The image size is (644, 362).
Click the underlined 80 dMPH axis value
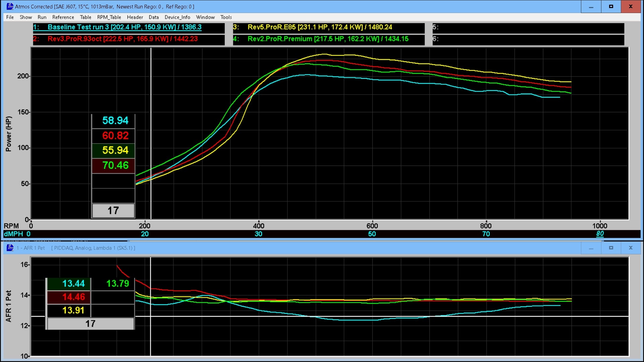pyautogui.click(x=600, y=234)
